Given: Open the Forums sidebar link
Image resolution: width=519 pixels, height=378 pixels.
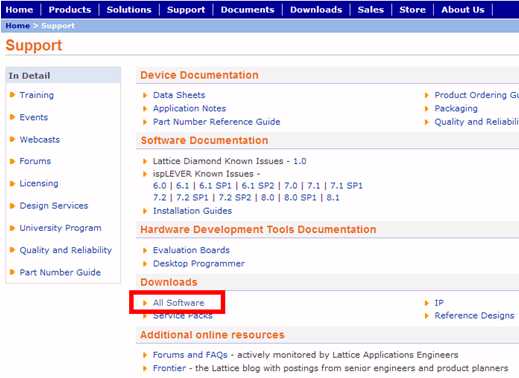Looking at the screenshot, I should [35, 161].
